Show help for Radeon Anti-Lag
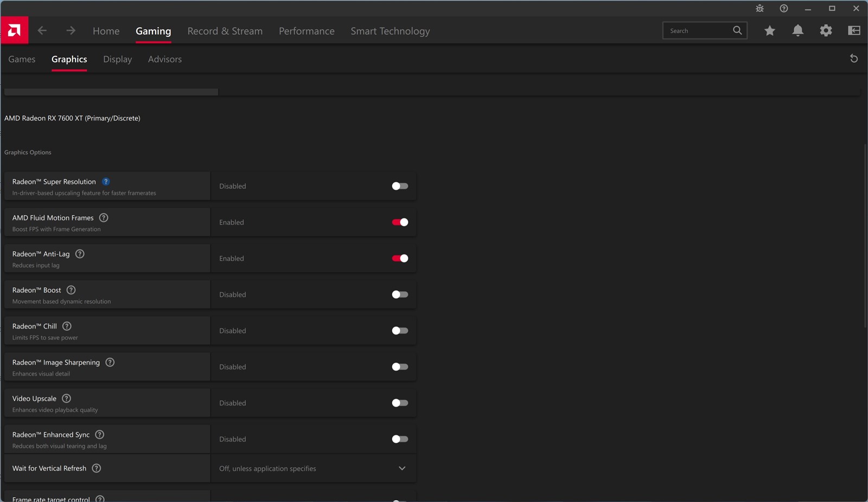The height and width of the screenshot is (502, 868). 80,254
